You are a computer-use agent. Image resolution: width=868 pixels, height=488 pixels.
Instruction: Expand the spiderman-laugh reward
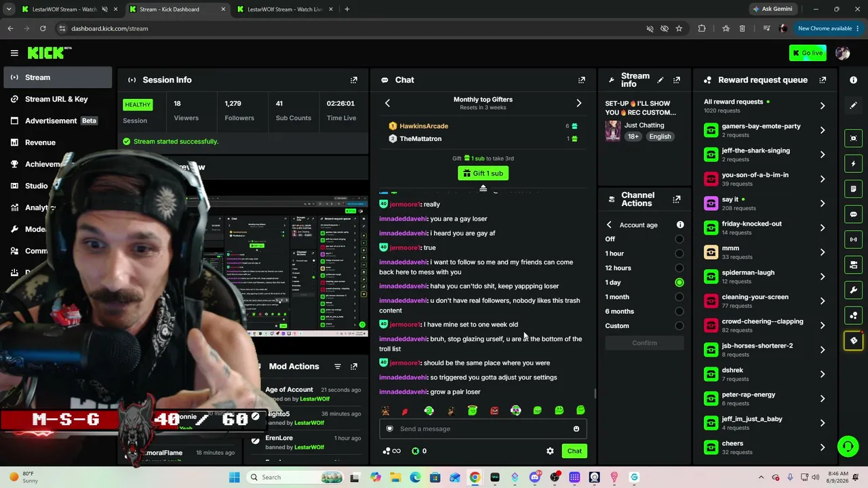(x=823, y=277)
